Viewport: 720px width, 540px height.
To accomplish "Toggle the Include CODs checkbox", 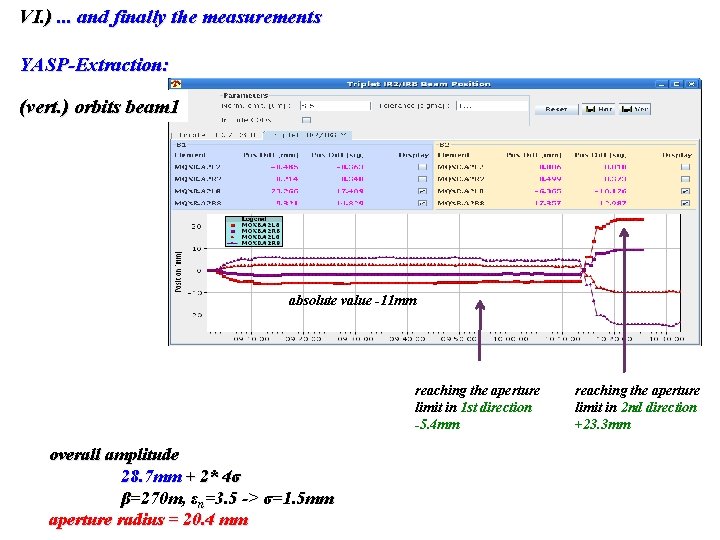I will coord(306,120).
